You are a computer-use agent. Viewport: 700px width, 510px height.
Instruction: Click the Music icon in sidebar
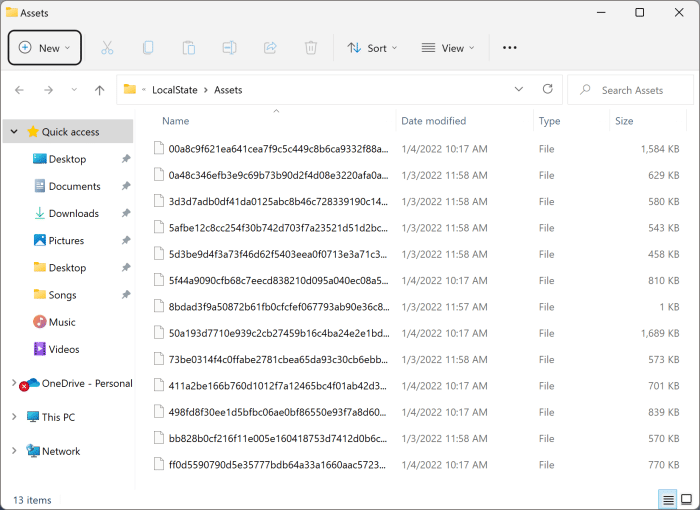[x=40, y=322]
